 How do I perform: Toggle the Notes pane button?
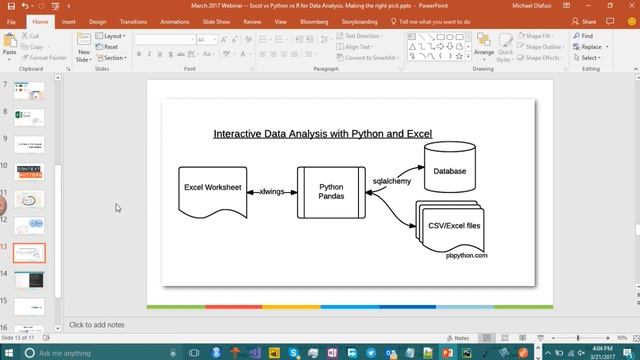pos(458,338)
